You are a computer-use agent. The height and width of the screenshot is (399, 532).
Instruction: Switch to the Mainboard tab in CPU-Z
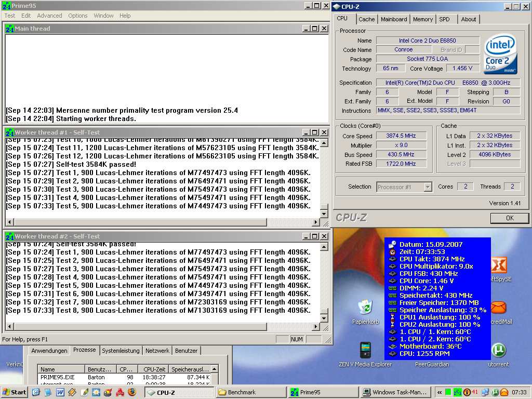394,19
